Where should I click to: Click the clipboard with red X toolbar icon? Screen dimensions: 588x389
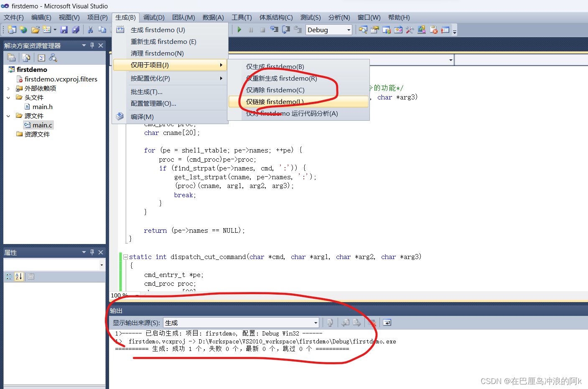tap(434, 30)
